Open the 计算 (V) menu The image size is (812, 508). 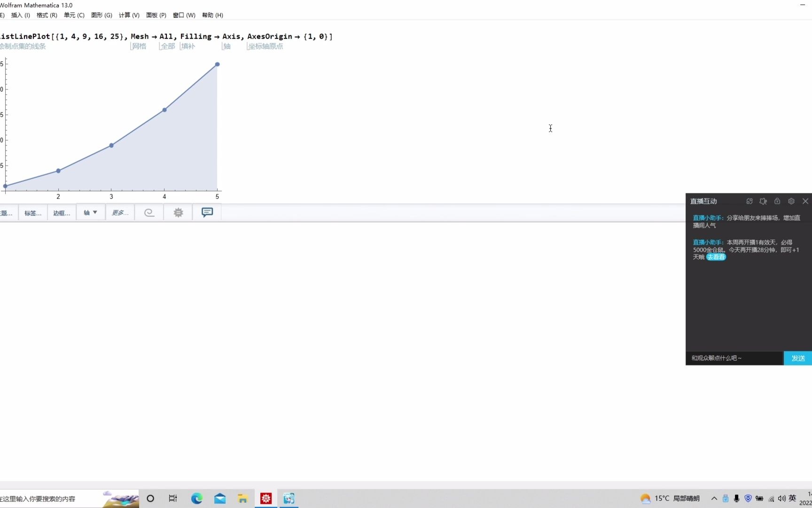[x=129, y=15]
